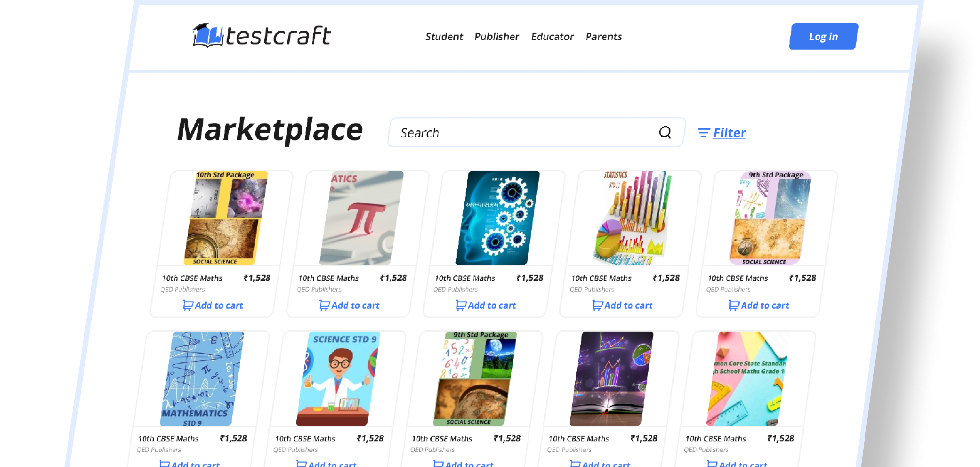The height and width of the screenshot is (467, 980).
Task: Add to cart under purple 9th Std Package card
Action: [x=759, y=305]
